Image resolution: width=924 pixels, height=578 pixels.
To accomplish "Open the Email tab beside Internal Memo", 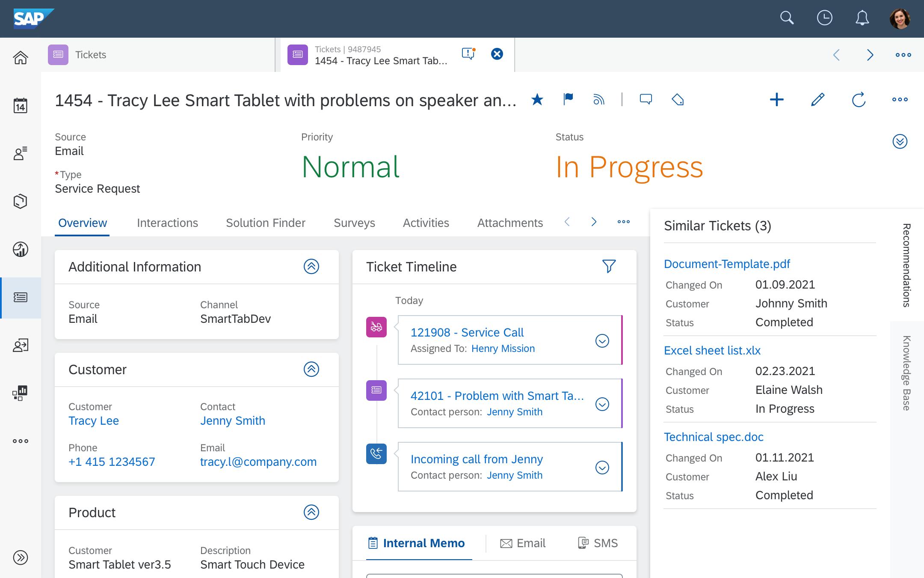I will pos(523,543).
